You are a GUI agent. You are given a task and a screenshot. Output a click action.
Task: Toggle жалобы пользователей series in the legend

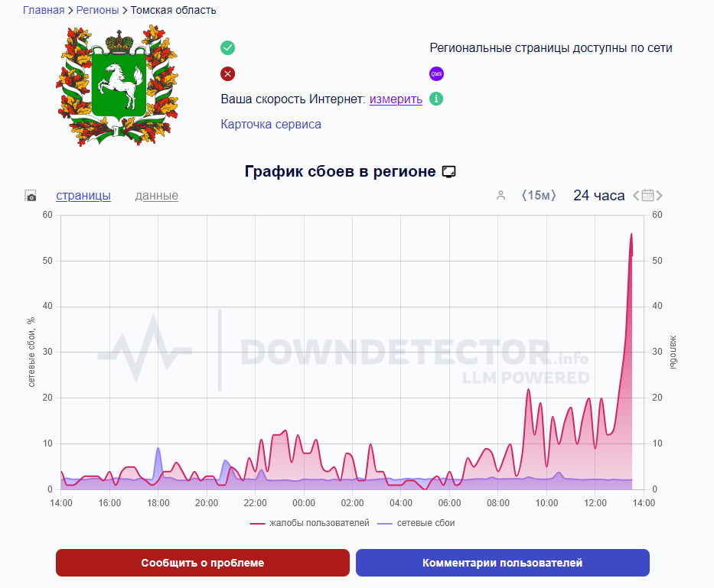pos(310,524)
